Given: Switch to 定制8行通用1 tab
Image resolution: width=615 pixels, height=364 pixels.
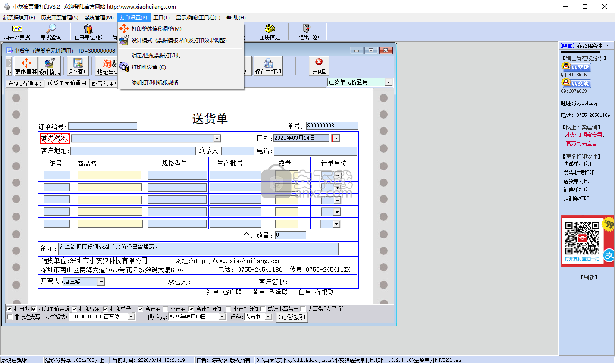Looking at the screenshot, I should pyautogui.click(x=25, y=84).
